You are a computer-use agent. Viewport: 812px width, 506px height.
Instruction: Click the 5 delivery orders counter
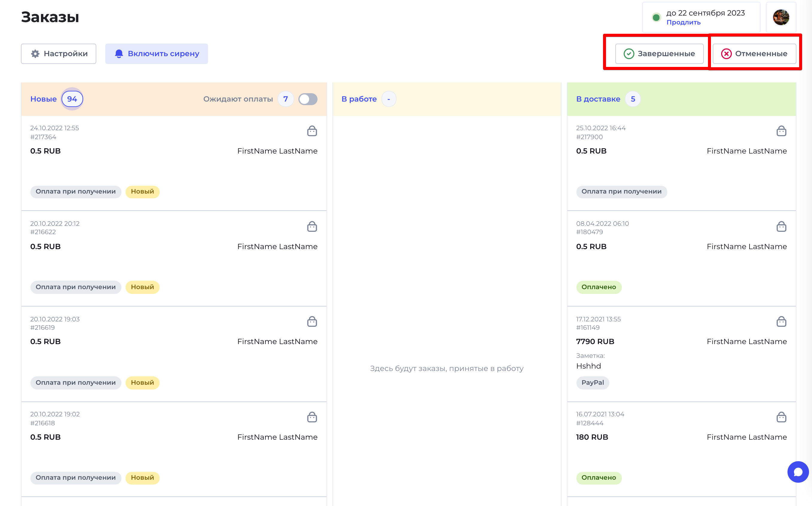633,99
